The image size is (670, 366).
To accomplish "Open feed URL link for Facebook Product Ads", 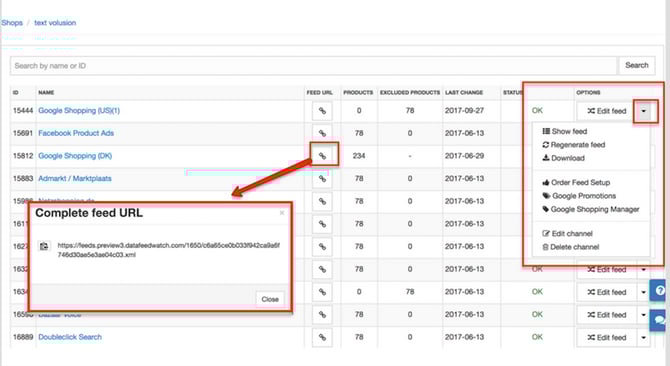I will (322, 133).
